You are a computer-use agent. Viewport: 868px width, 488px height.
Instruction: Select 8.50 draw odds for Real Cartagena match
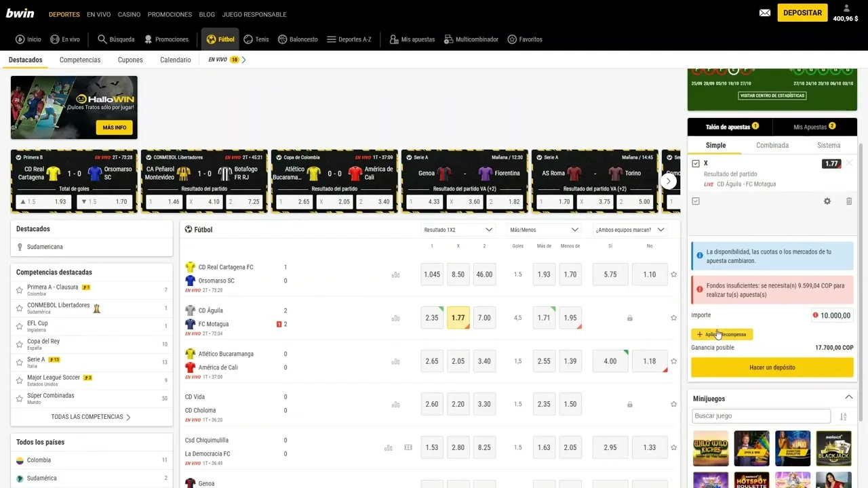pyautogui.click(x=458, y=274)
